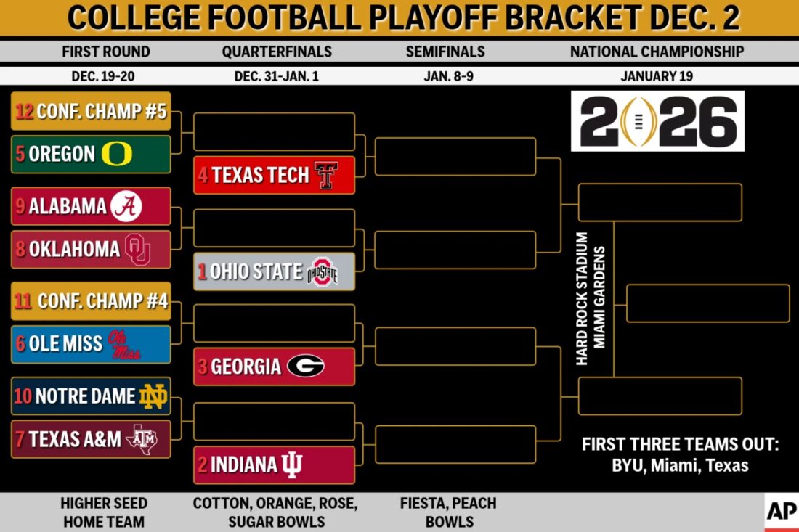Click the Ohio State logo
The image size is (799, 532).
coord(323,272)
